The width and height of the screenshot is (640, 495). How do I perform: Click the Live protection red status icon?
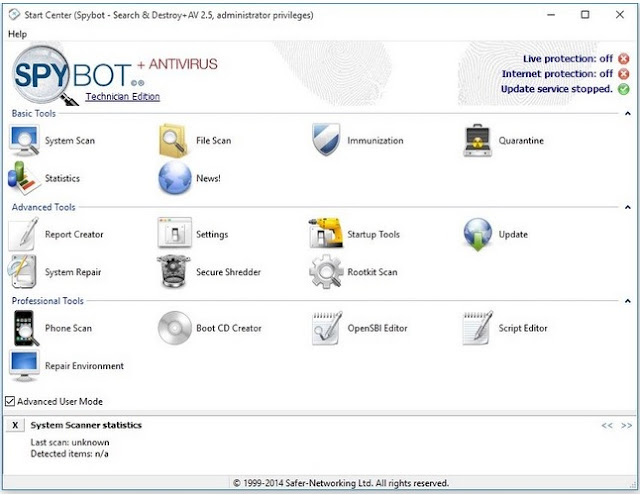tap(623, 59)
